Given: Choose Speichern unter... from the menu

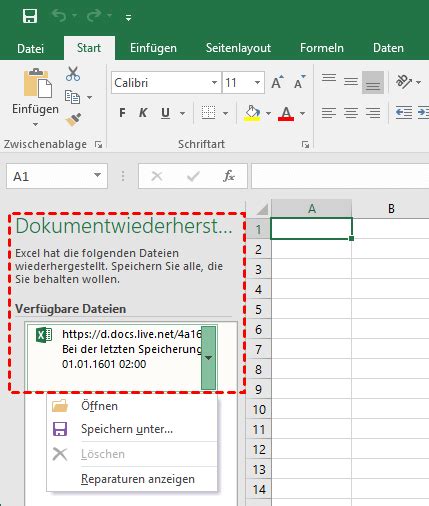Looking at the screenshot, I should coord(132,429).
